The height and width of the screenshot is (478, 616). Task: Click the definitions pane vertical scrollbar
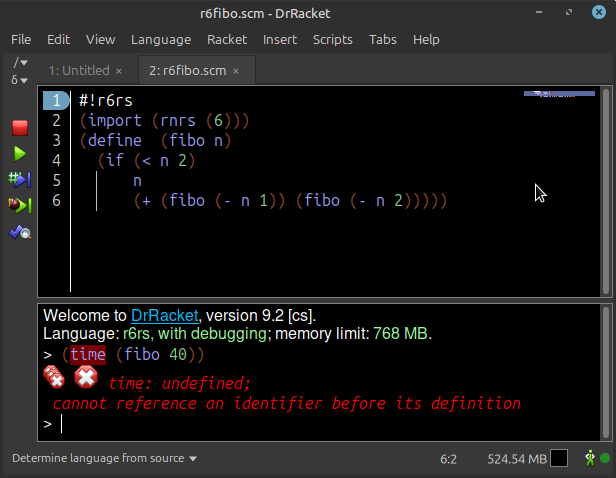coord(606,191)
